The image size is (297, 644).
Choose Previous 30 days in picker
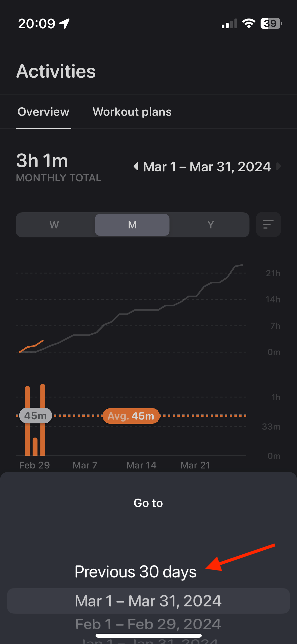click(136, 572)
